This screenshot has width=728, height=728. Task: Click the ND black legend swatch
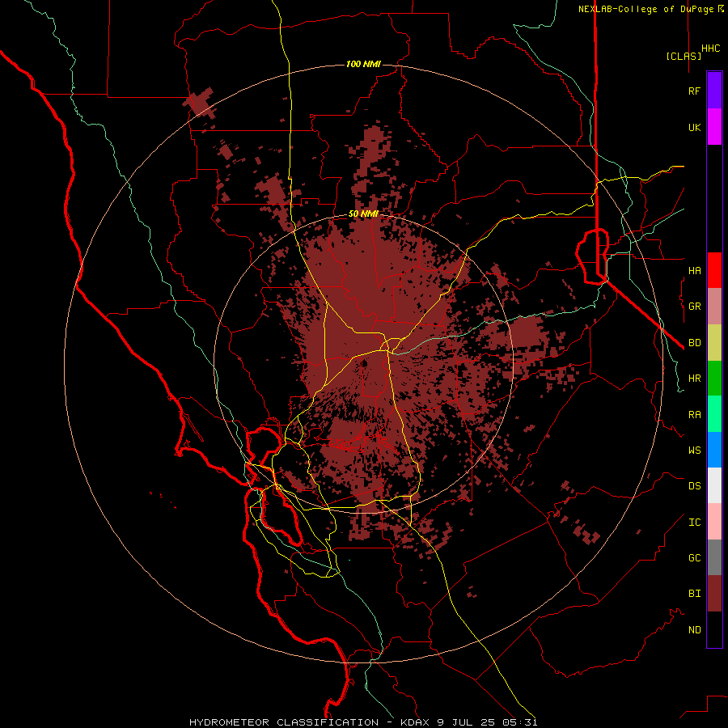click(714, 629)
